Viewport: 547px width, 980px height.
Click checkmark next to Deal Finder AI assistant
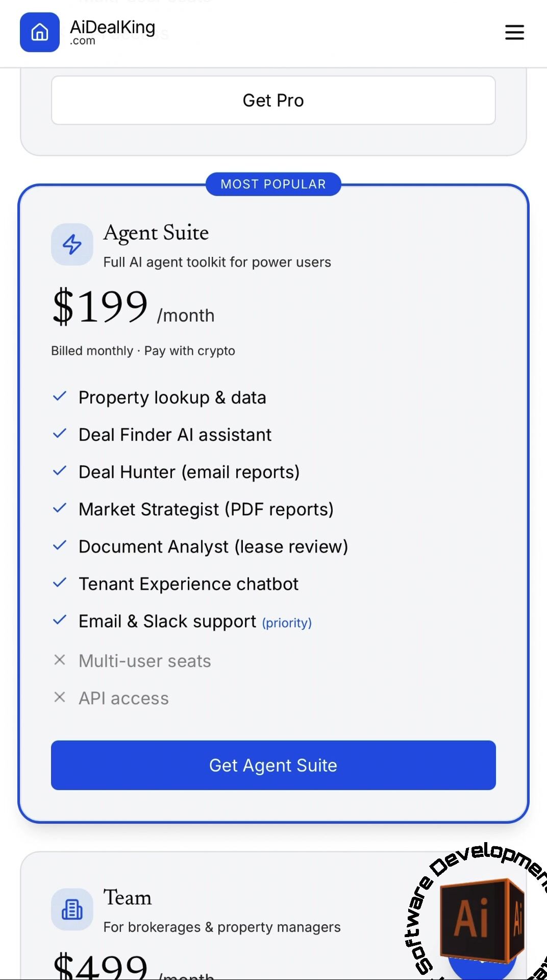(x=60, y=434)
